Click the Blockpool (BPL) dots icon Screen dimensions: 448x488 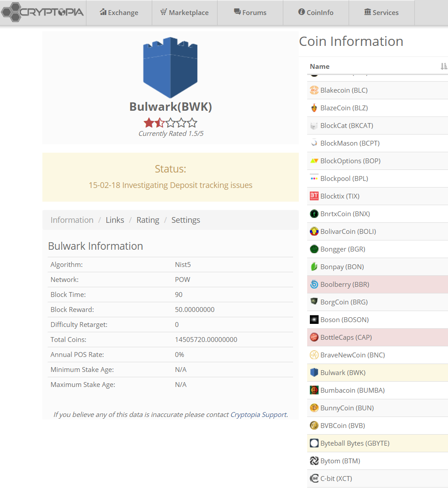pos(314,179)
